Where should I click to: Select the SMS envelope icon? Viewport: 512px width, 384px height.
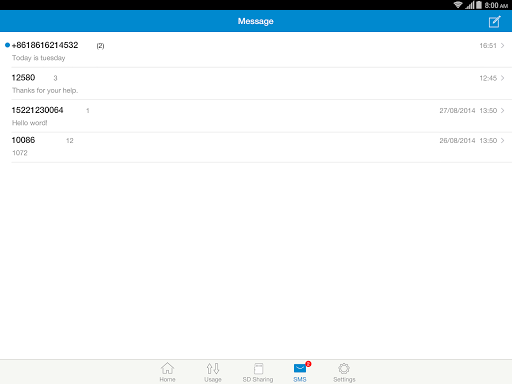[300, 368]
